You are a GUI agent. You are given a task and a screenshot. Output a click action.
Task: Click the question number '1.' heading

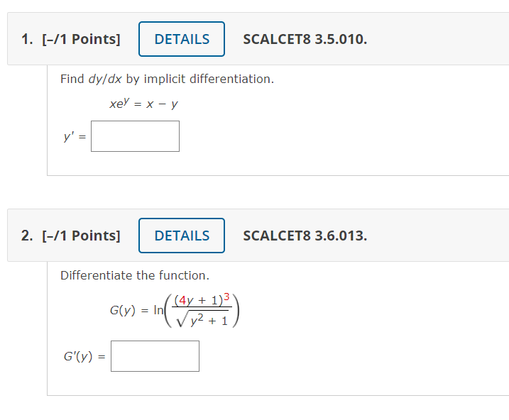[27, 39]
